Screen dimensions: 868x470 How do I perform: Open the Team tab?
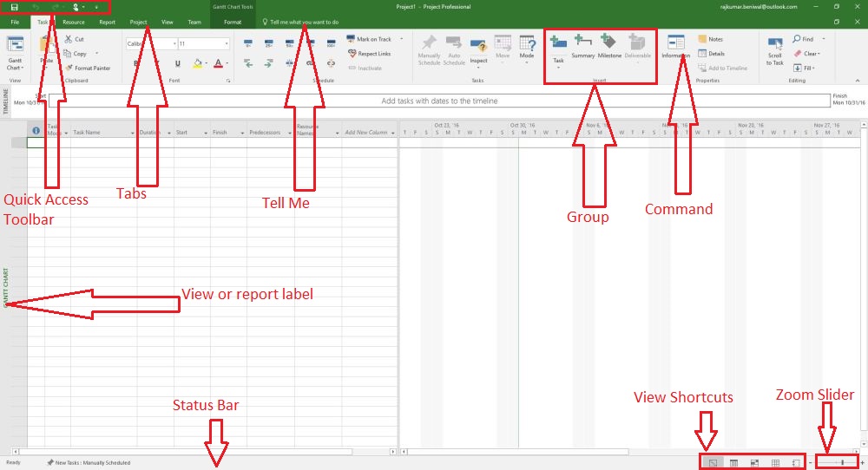pyautogui.click(x=194, y=23)
